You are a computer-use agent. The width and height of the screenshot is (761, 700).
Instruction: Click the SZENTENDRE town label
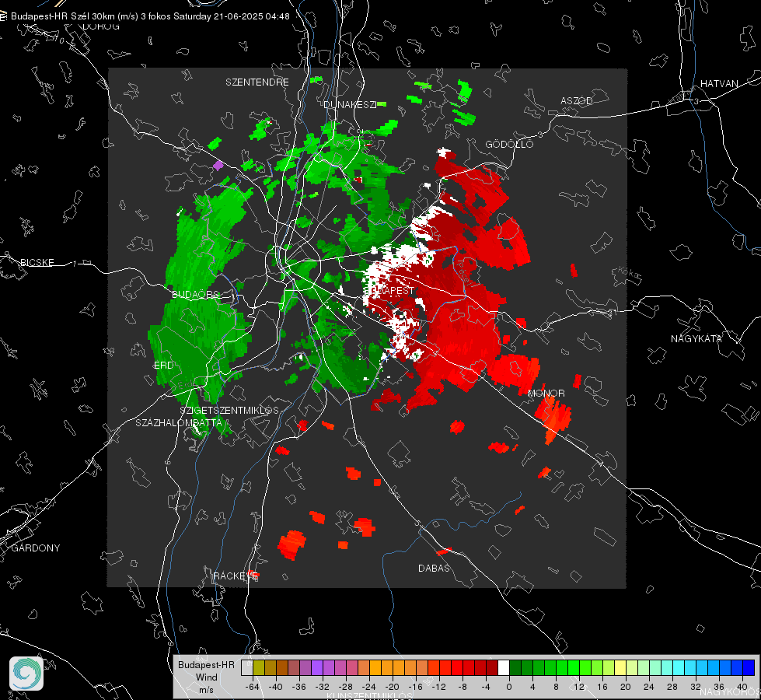coord(257,82)
